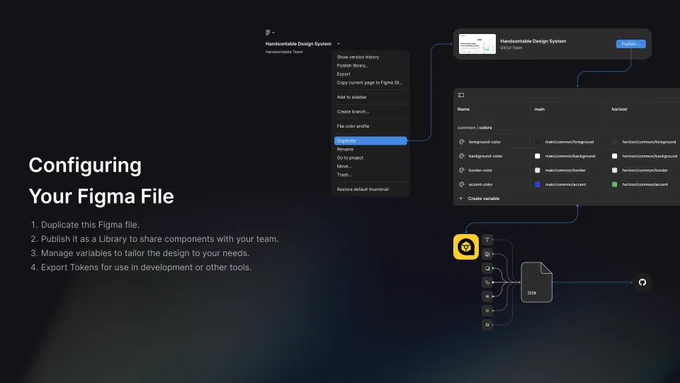Open main/common/foreground dark color swatch
The width and height of the screenshot is (680, 383).
coord(537,142)
